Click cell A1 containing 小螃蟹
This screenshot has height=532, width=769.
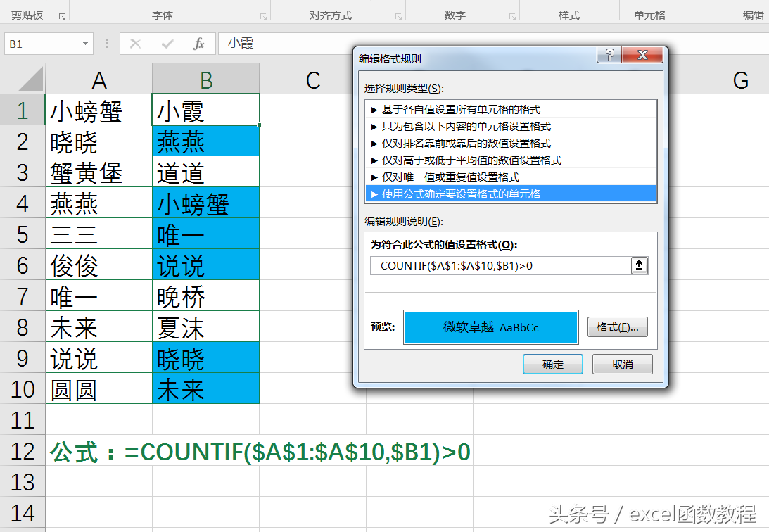coord(98,110)
